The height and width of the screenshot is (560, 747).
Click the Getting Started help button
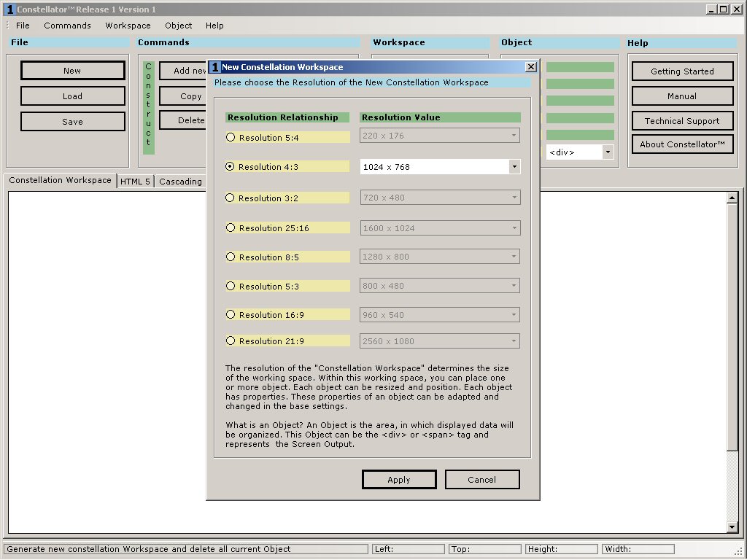point(682,71)
